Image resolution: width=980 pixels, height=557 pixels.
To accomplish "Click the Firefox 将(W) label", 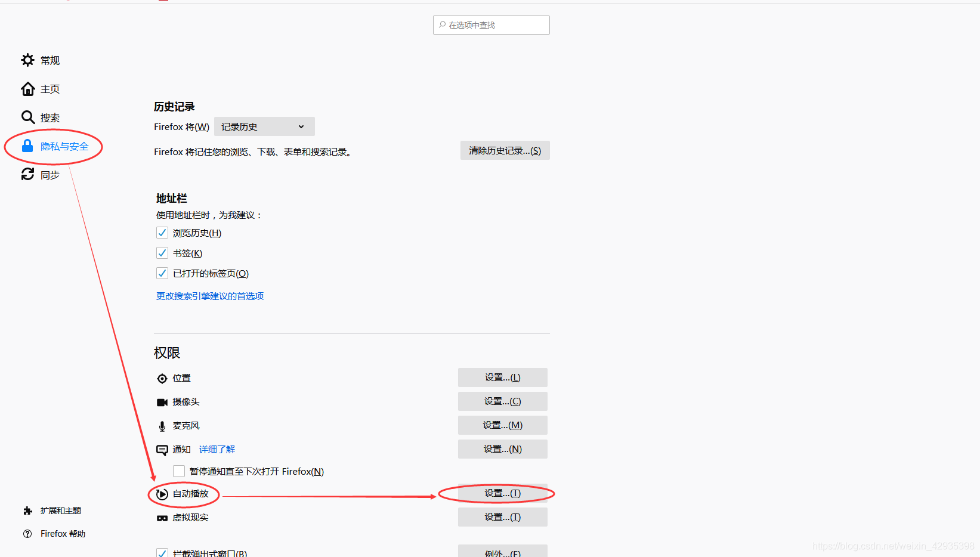I will pos(182,126).
